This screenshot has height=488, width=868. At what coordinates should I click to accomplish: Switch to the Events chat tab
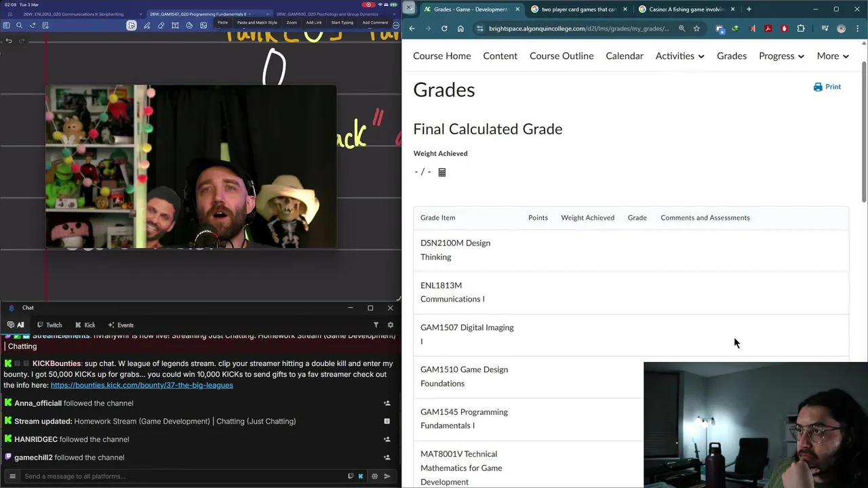(x=121, y=325)
